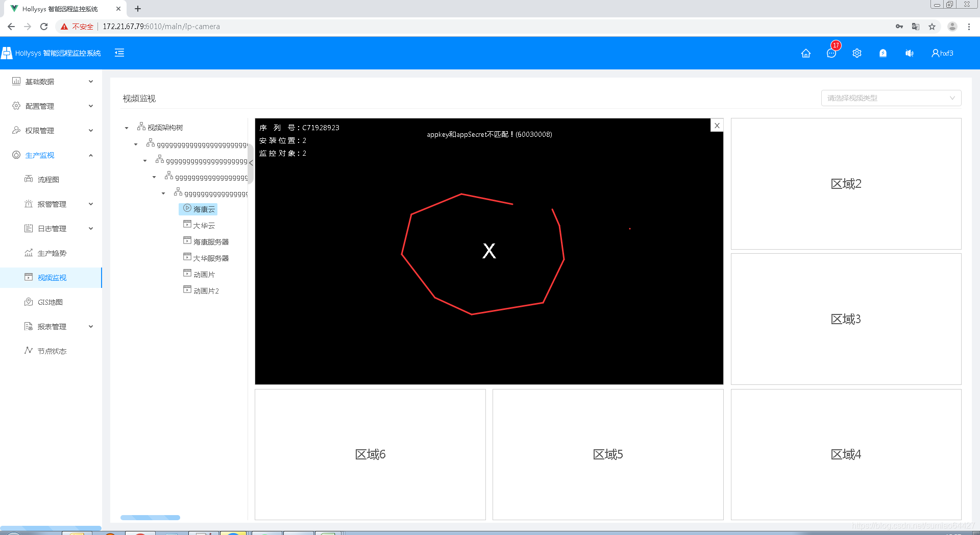
Task: Open a new browser tab
Action: pos(138,9)
